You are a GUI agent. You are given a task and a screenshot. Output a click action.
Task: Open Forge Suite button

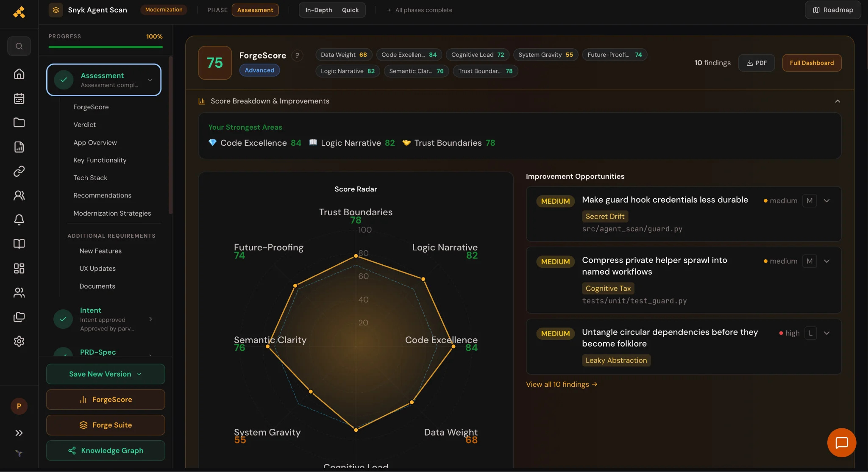click(106, 425)
